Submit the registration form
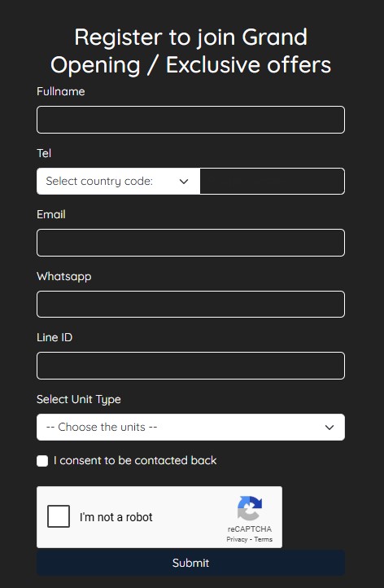Viewport: 384px width, 588px height. pyautogui.click(x=190, y=563)
